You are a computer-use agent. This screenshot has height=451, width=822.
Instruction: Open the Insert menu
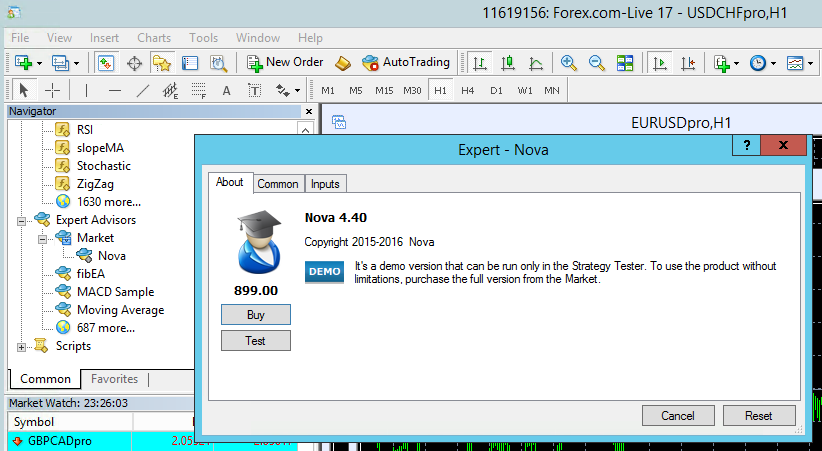104,38
